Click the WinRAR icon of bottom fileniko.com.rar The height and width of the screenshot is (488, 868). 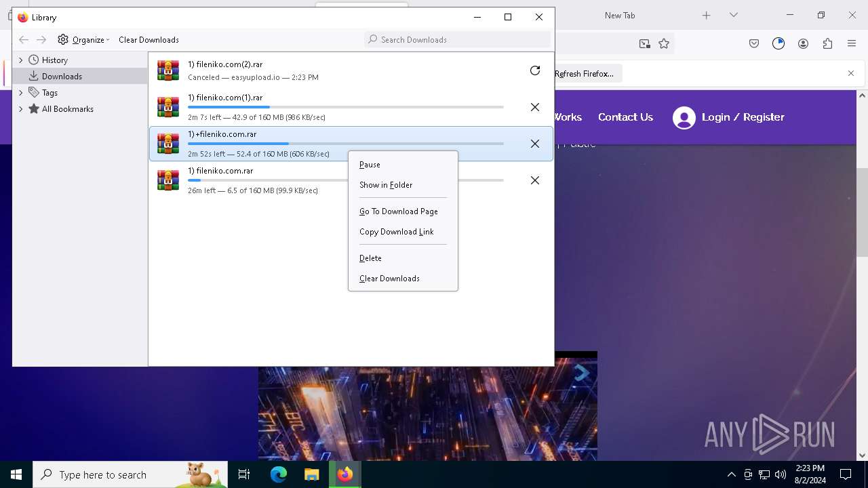click(168, 180)
